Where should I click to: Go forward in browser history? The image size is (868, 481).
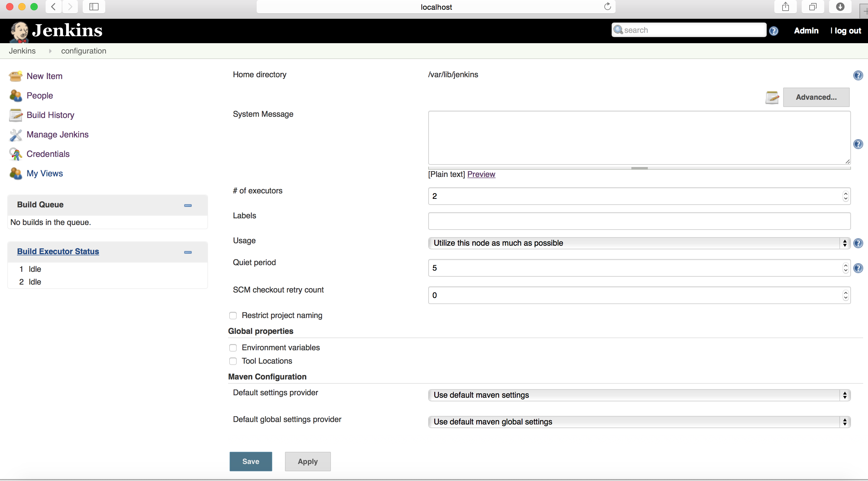(70, 7)
